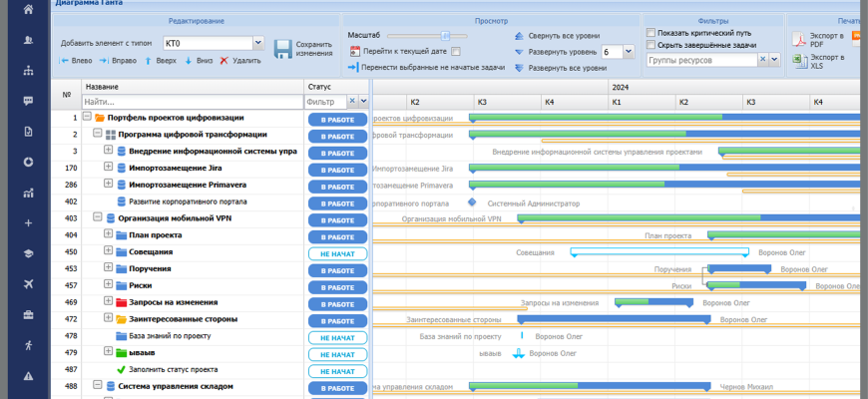Click the Export to PDF icon
Screen dimensions: 868x399
[x=800, y=40]
